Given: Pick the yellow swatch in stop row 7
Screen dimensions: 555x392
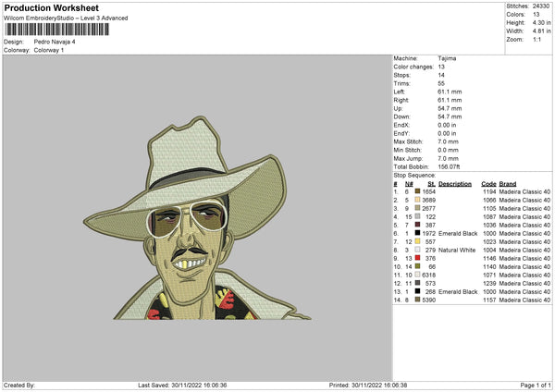Looking at the screenshot, I should (x=417, y=241).
